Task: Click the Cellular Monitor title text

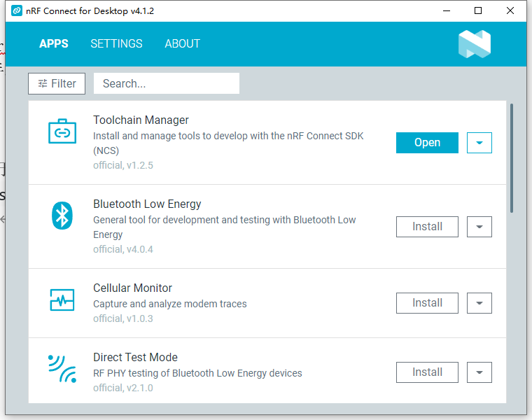Action: 133,288
